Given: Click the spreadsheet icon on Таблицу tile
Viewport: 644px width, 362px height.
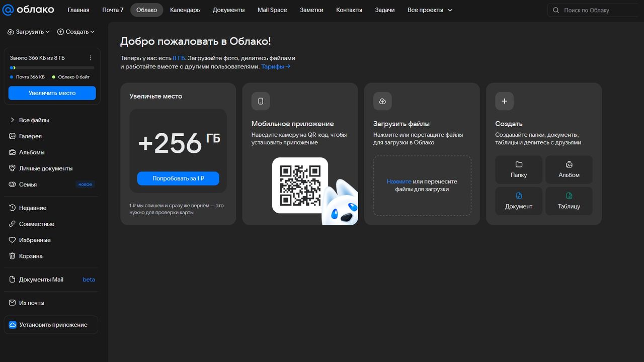Looking at the screenshot, I should point(569,196).
